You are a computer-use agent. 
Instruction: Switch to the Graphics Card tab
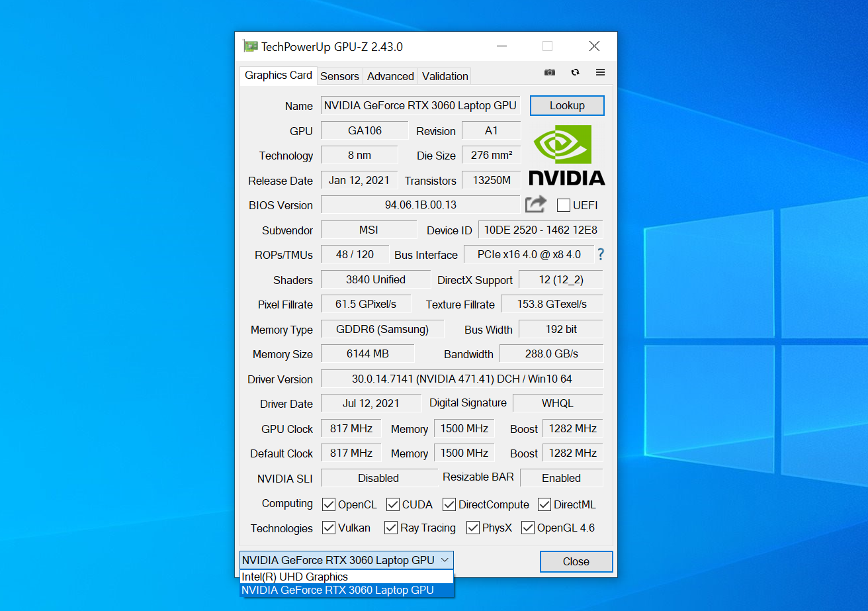[279, 75]
